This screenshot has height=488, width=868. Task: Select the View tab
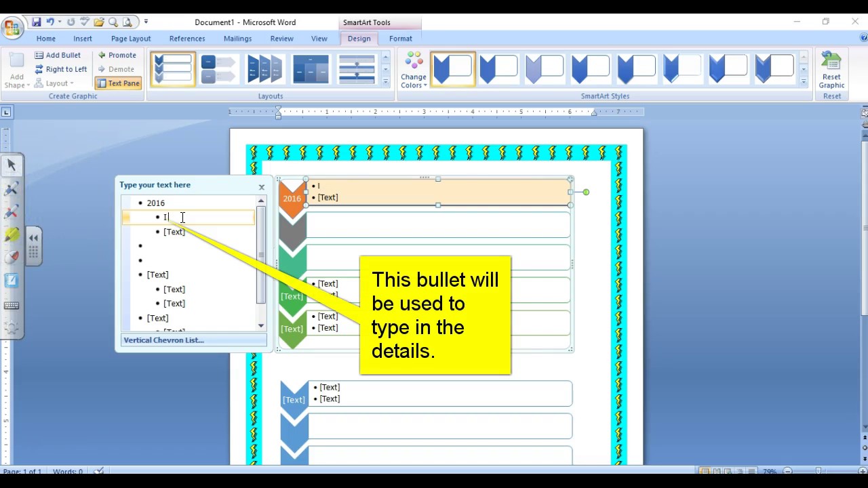click(x=319, y=39)
